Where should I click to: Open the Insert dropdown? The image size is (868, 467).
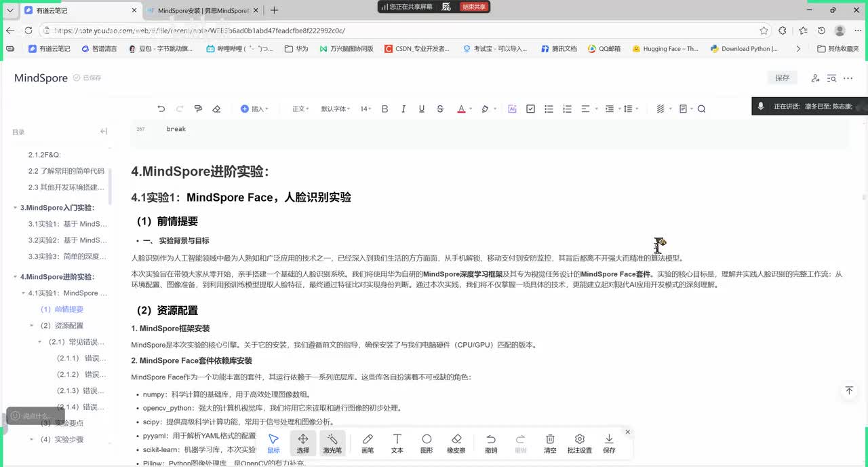tap(254, 109)
